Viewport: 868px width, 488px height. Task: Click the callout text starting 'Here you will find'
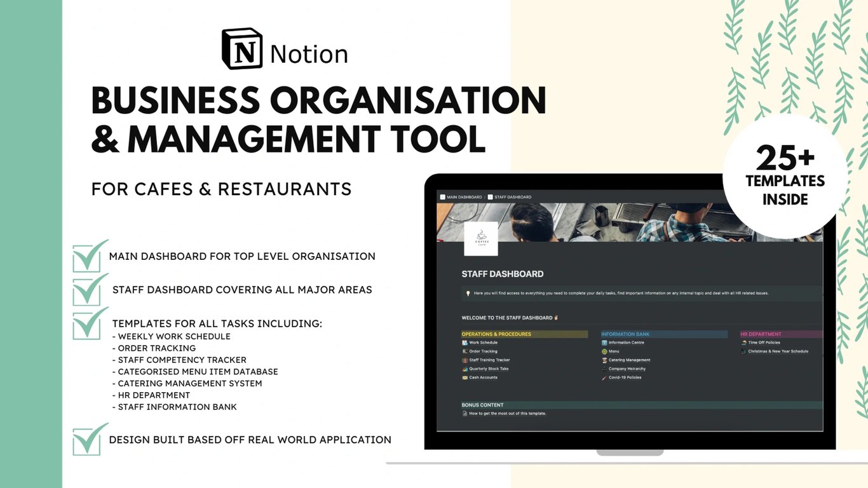(621, 294)
